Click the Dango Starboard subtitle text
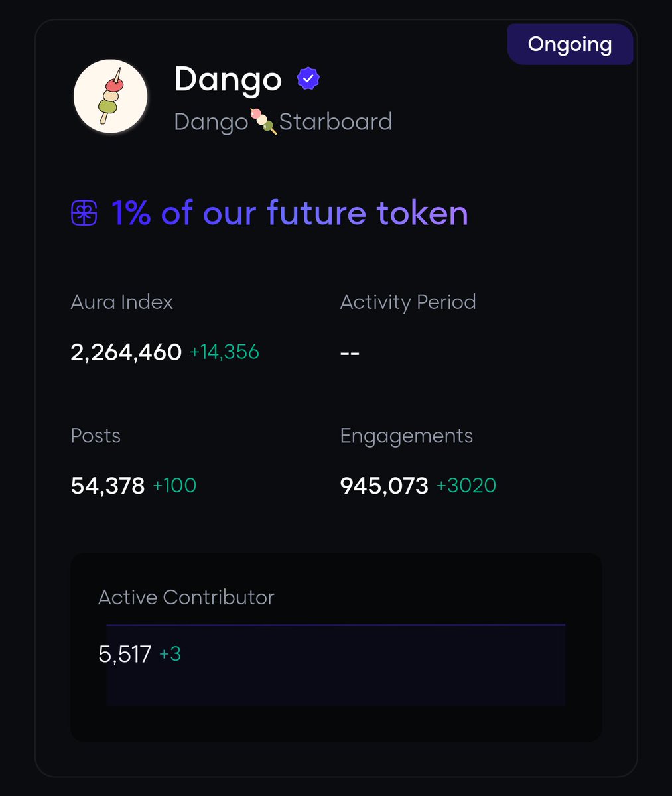Viewport: 672px width, 796px height. [283, 122]
